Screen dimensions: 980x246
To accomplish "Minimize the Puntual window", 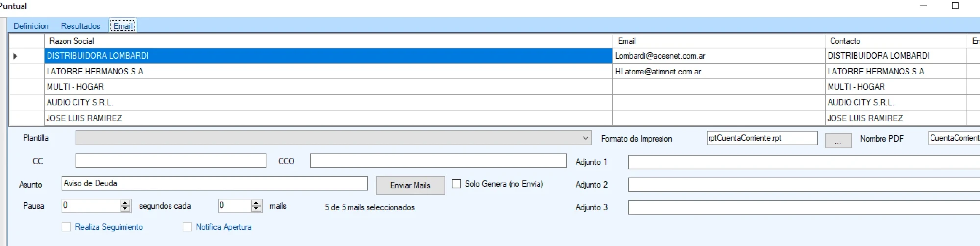I will [x=924, y=6].
